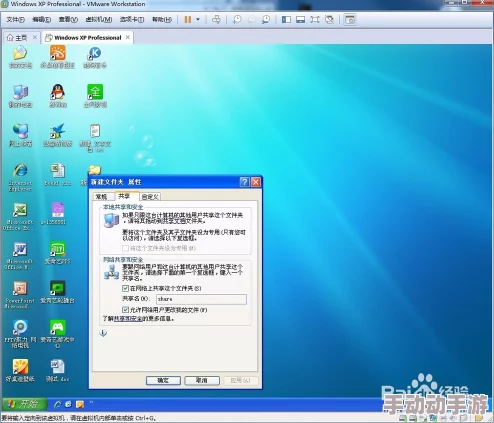Switch to the 自定义 tab in properties
Viewport: 494px width, 423px height.
[150, 197]
